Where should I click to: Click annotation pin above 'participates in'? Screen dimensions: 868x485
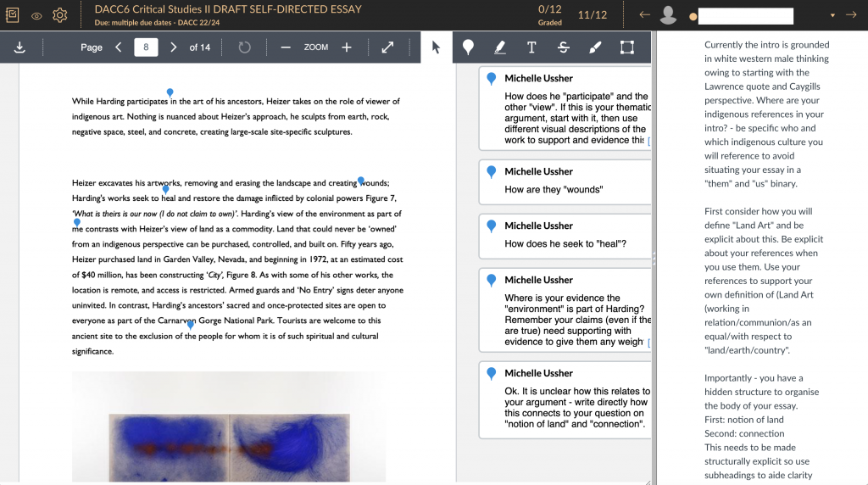(170, 92)
